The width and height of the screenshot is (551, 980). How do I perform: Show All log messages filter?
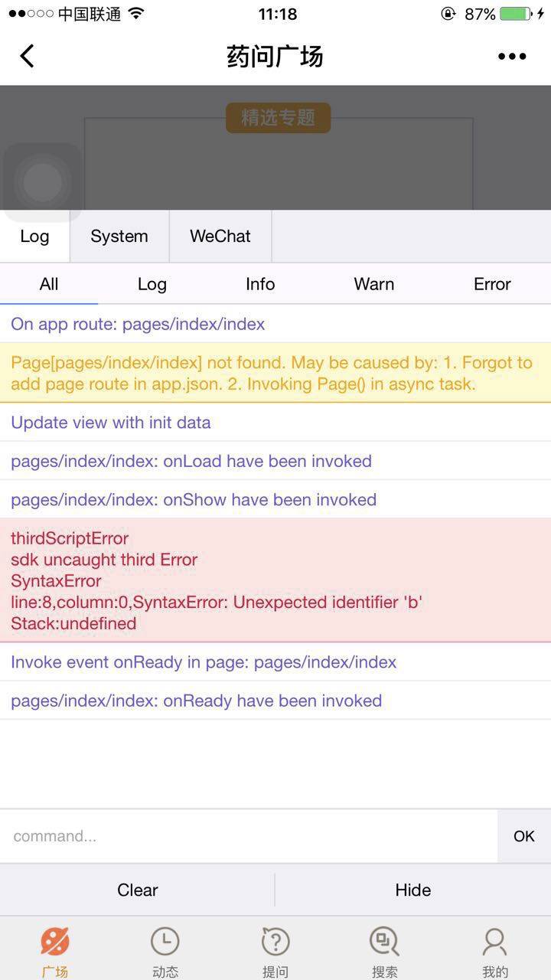coord(49,284)
